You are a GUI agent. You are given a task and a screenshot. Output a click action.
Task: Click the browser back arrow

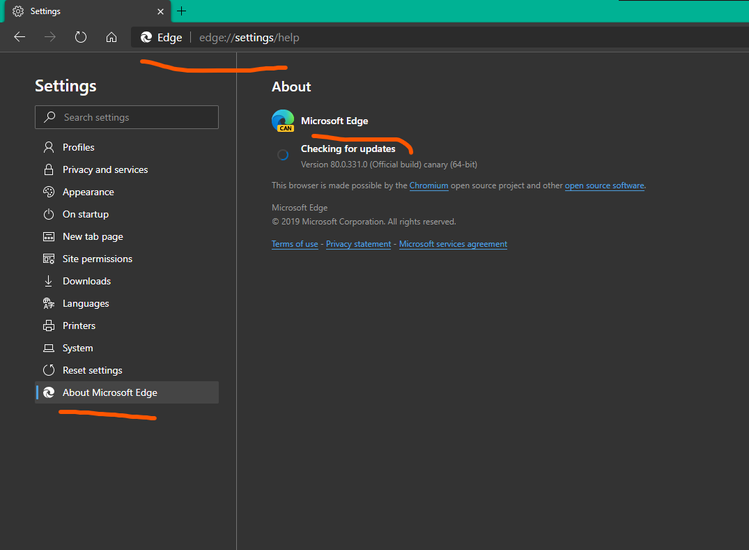pyautogui.click(x=20, y=38)
